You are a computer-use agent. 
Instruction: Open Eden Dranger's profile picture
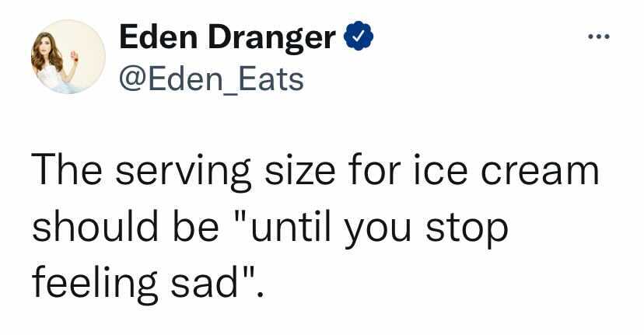[68, 57]
